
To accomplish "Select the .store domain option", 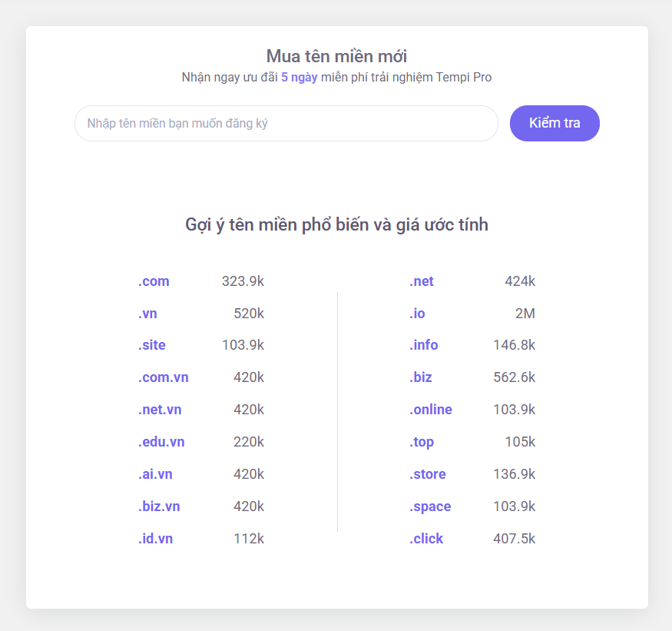I will click(x=427, y=474).
